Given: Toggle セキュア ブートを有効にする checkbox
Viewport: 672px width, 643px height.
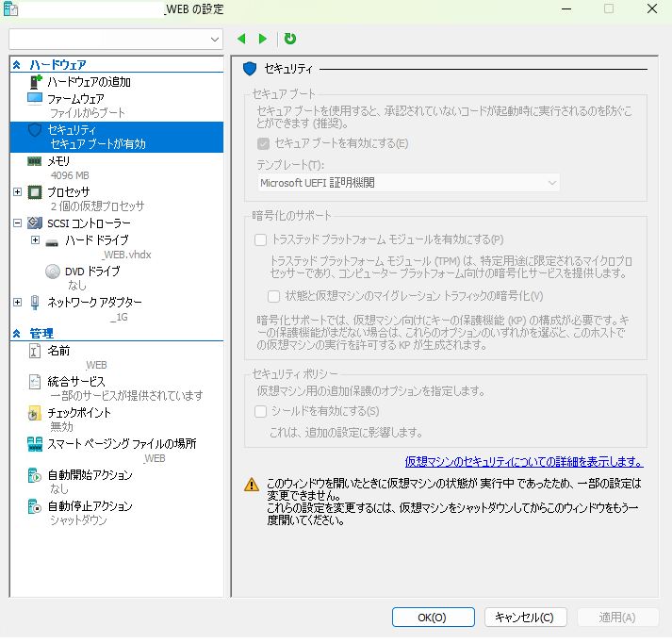Looking at the screenshot, I should [263, 143].
